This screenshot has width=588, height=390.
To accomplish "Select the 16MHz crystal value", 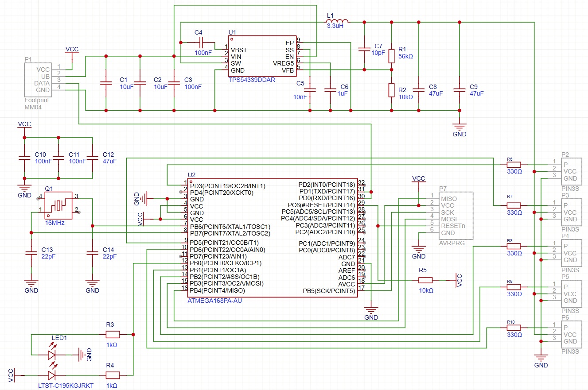I will (x=55, y=223).
